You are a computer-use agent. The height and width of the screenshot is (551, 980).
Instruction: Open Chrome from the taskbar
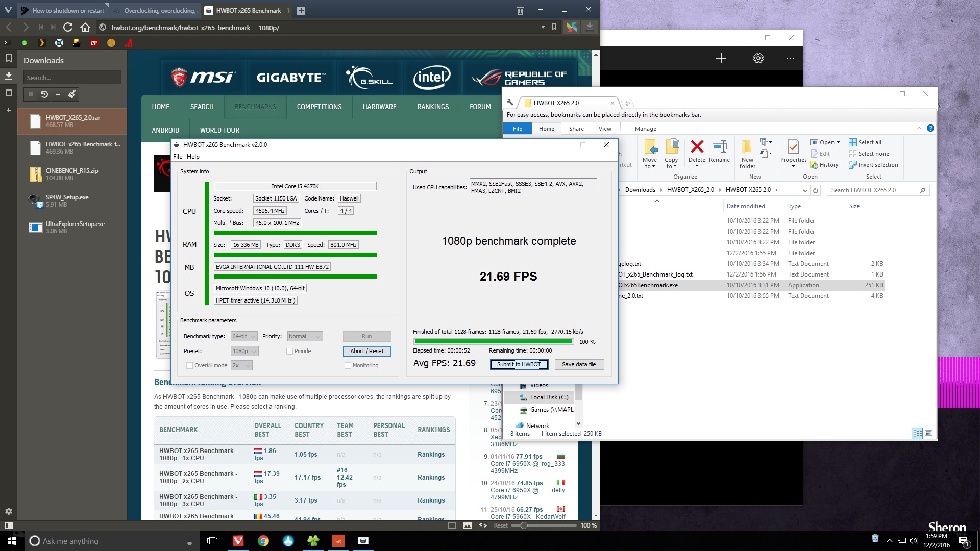(x=263, y=541)
